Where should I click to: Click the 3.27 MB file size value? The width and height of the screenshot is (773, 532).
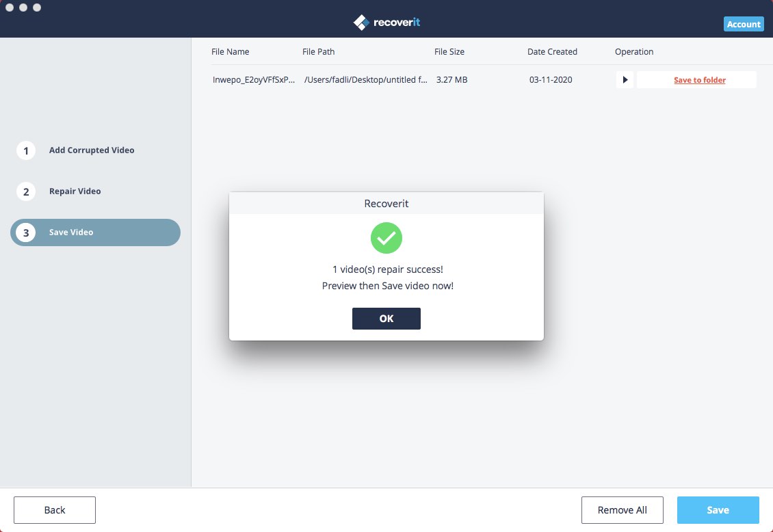pyautogui.click(x=451, y=80)
